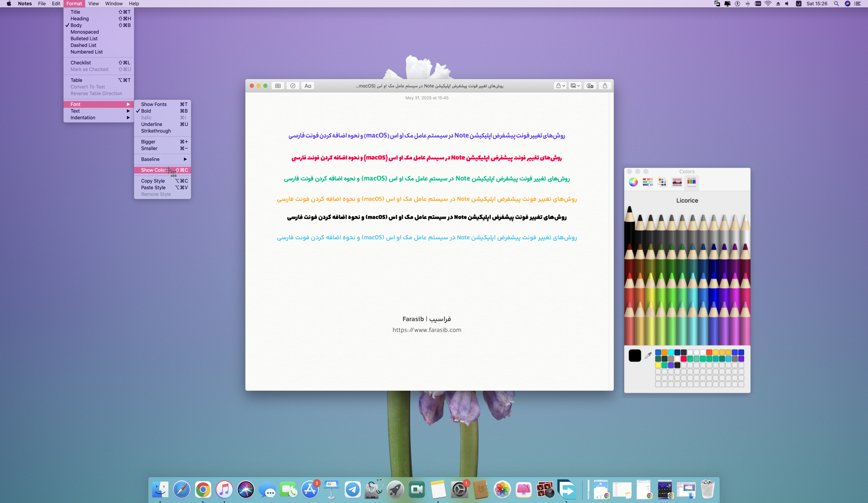Open Launchpad rocket icon in the Dock
Screen dimensions: 868x503
click(395, 490)
